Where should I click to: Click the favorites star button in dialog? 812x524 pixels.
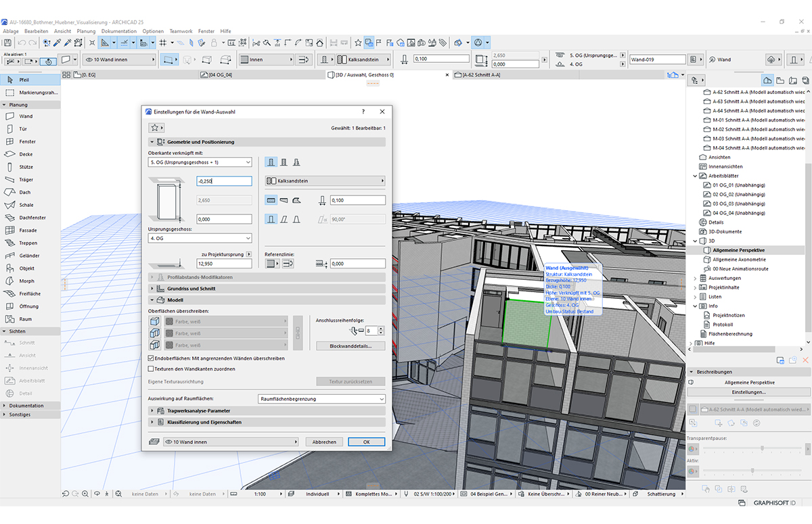pyautogui.click(x=155, y=127)
